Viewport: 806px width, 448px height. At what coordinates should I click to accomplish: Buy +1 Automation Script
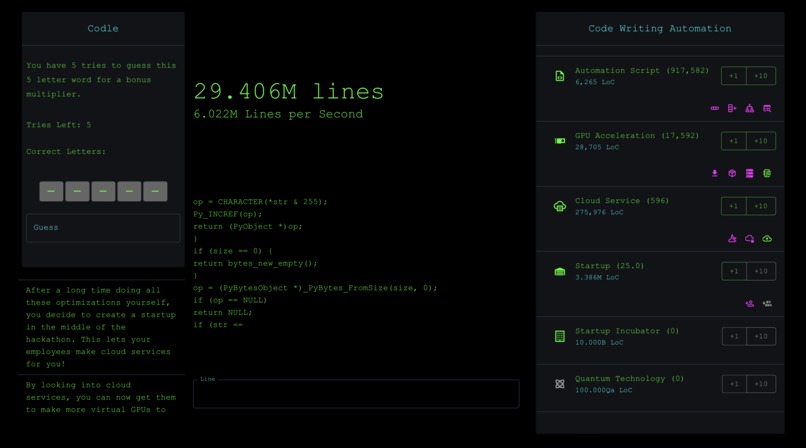[x=733, y=76]
